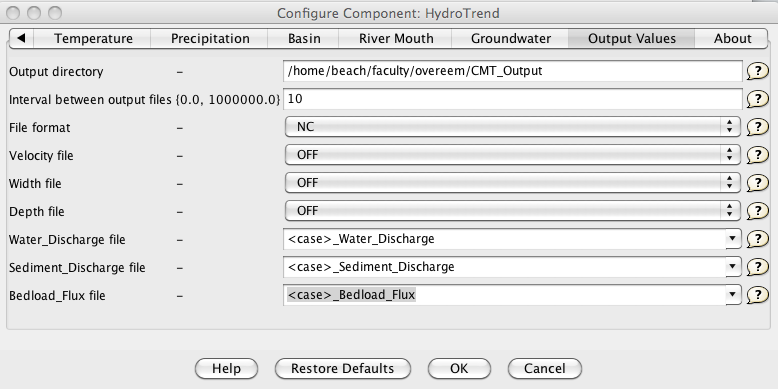Click the left tab scroll arrow
This screenshot has height=389, width=778.
click(x=21, y=38)
